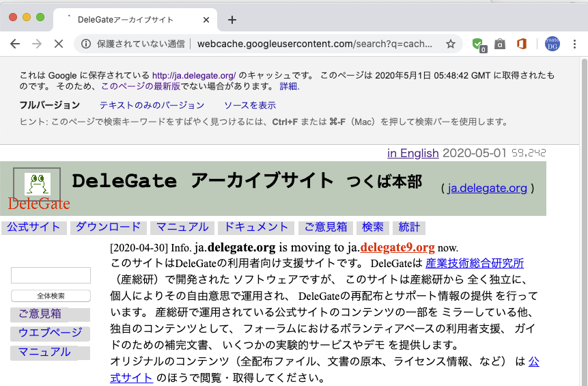Click the Office extension icon
This screenshot has width=588, height=386.
(x=522, y=44)
